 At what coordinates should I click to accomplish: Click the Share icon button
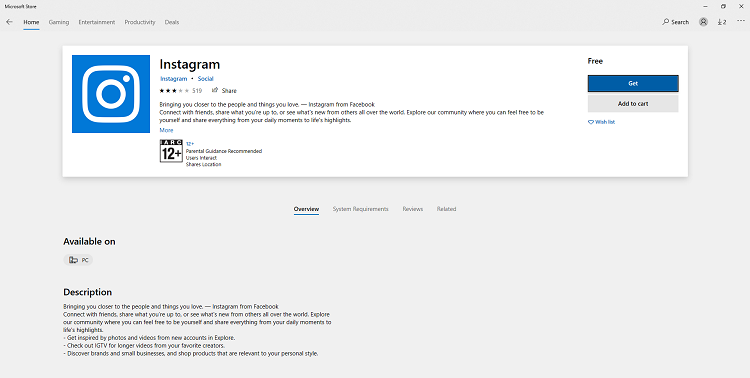(224, 90)
